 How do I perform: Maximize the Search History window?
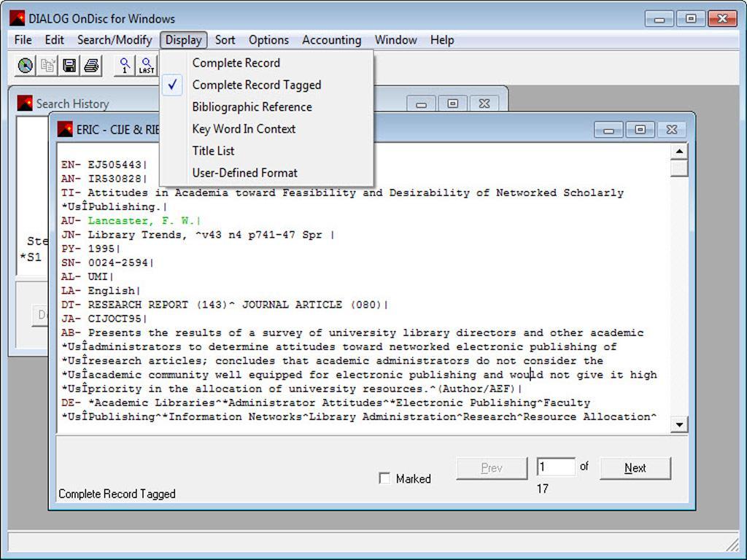pos(452,104)
